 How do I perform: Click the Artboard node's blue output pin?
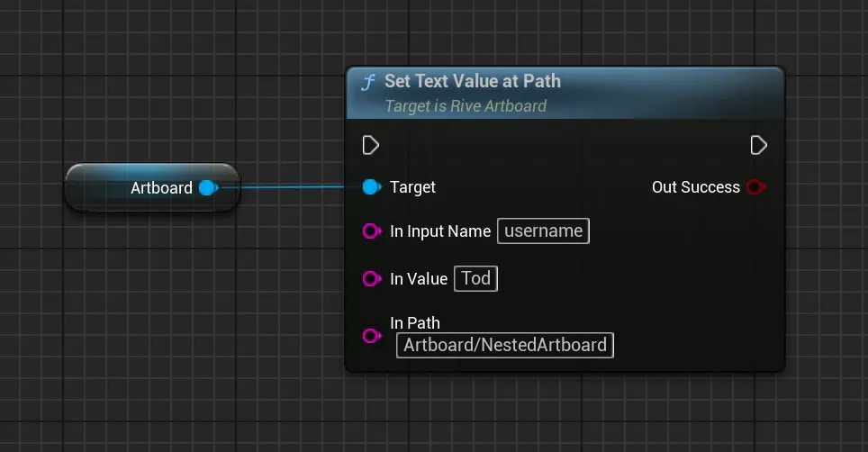click(x=209, y=188)
